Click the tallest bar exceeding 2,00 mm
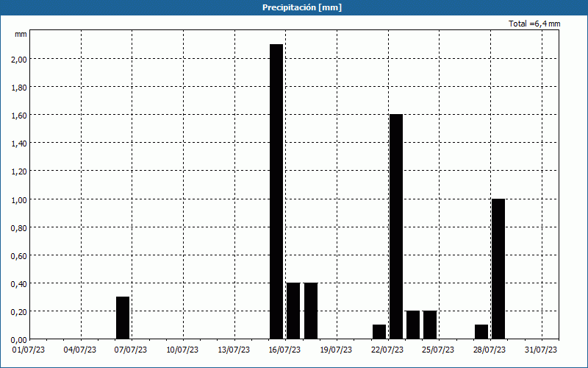 click(x=276, y=191)
